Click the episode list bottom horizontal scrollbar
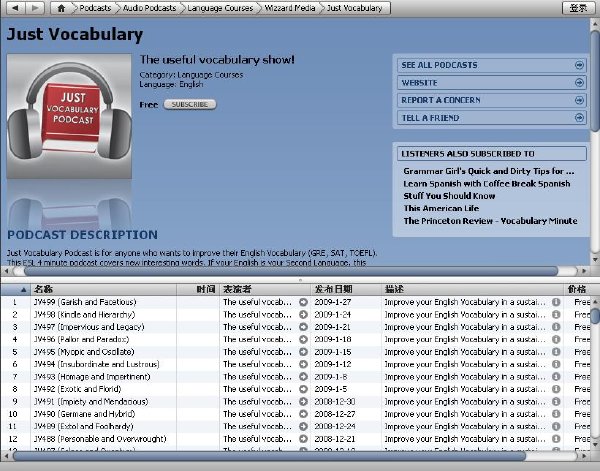 [269, 456]
